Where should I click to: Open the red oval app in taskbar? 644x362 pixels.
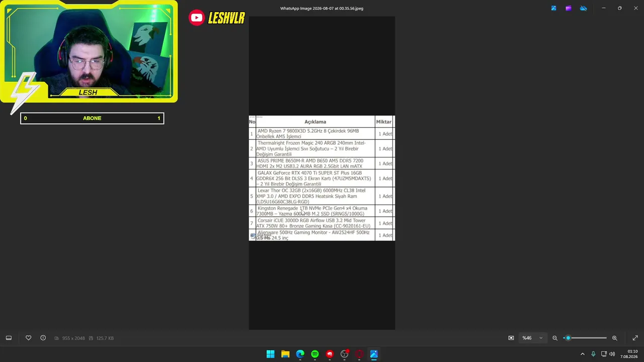tap(359, 354)
